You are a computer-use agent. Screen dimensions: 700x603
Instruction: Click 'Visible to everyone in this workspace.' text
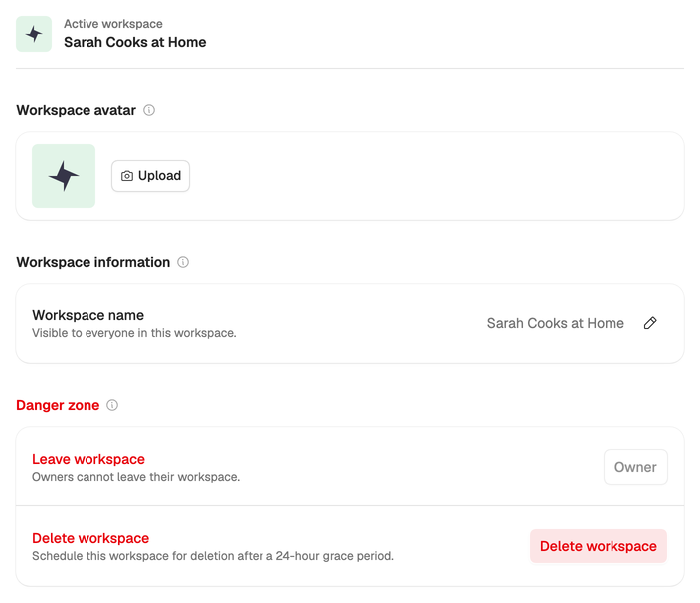(x=134, y=333)
